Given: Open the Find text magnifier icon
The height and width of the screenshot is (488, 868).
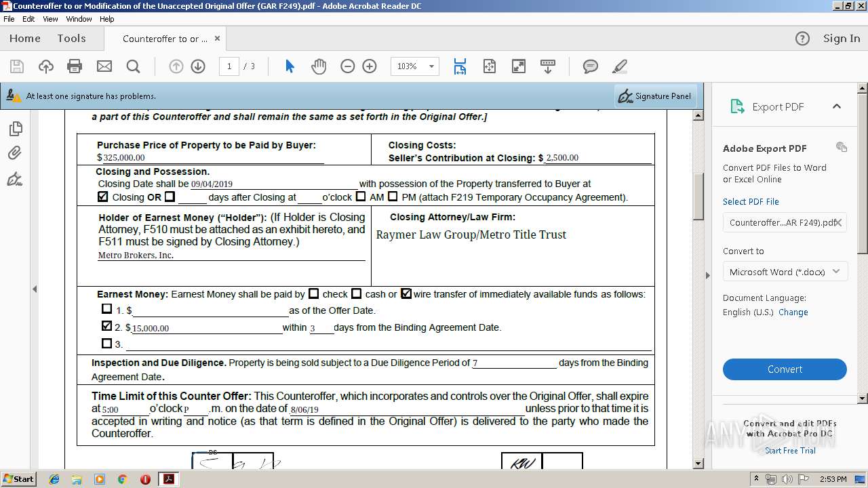Looking at the screenshot, I should click(134, 66).
